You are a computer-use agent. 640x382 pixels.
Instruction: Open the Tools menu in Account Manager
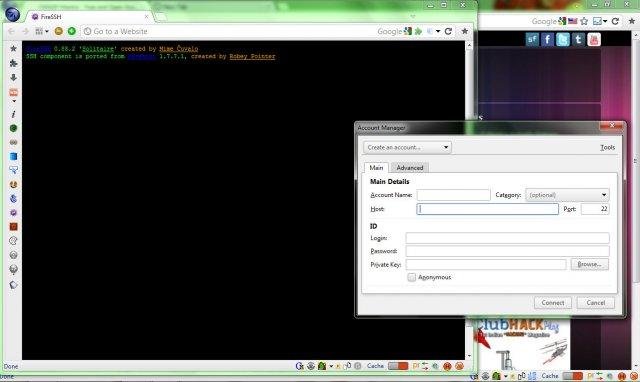(x=607, y=147)
